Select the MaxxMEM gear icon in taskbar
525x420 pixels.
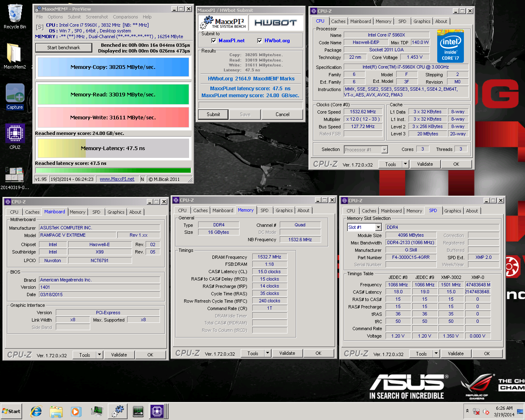coord(118,411)
